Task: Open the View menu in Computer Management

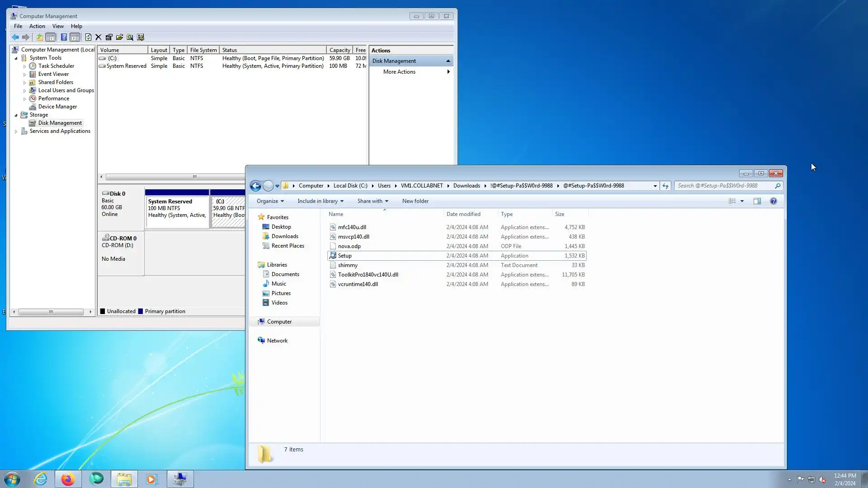Action: [x=58, y=26]
